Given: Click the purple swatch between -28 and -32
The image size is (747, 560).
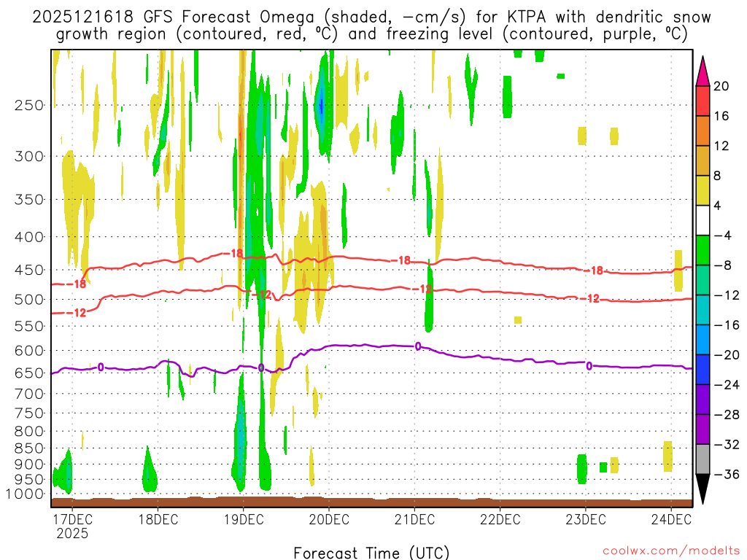Looking at the screenshot, I should pyautogui.click(x=703, y=429).
